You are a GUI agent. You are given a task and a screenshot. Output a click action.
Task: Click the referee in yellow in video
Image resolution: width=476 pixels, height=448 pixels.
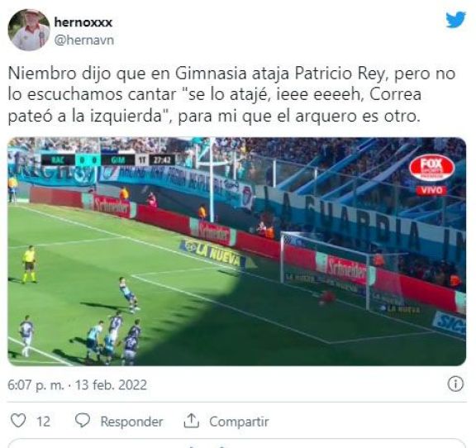pyautogui.click(x=30, y=265)
